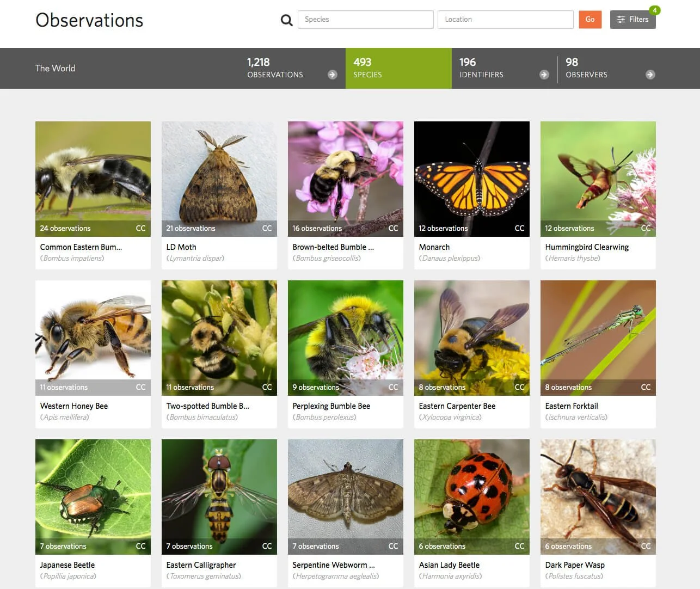Image resolution: width=700 pixels, height=589 pixels.
Task: Open the Hummingbird Clearwing species link
Action: pos(587,247)
